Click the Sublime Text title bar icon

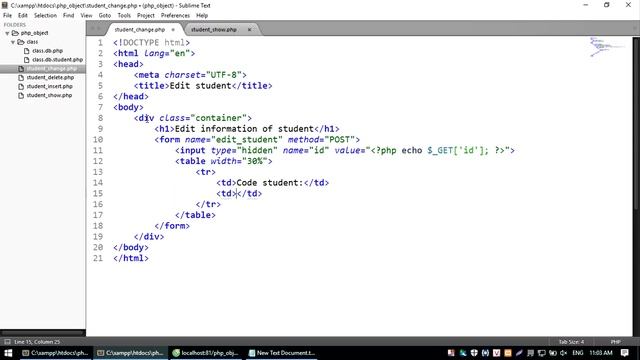click(4, 5)
